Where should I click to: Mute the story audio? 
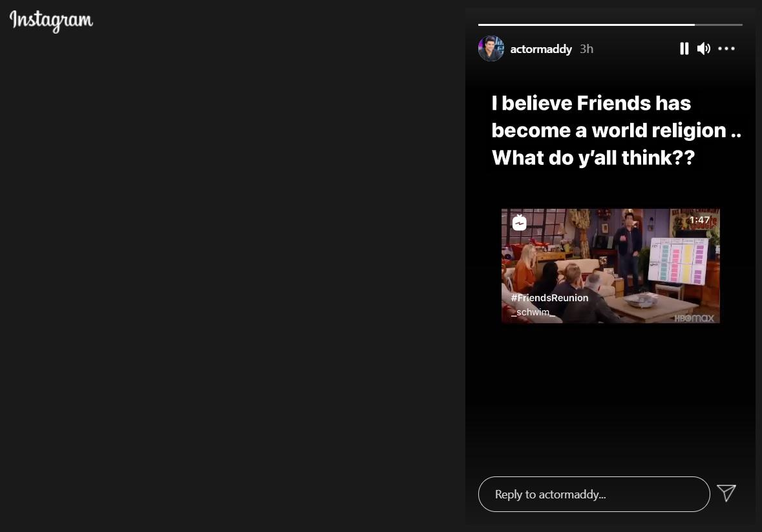pos(703,48)
